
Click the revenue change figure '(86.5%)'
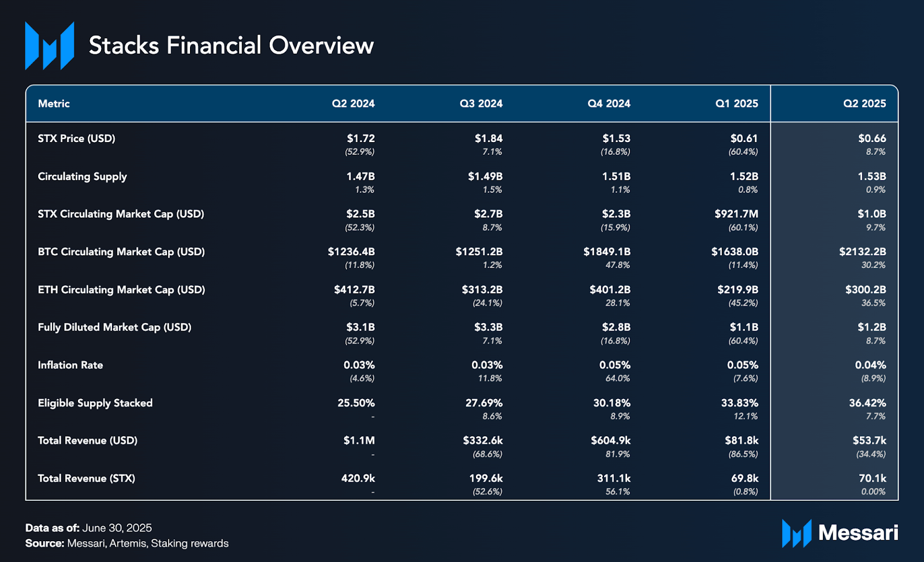coord(743,454)
